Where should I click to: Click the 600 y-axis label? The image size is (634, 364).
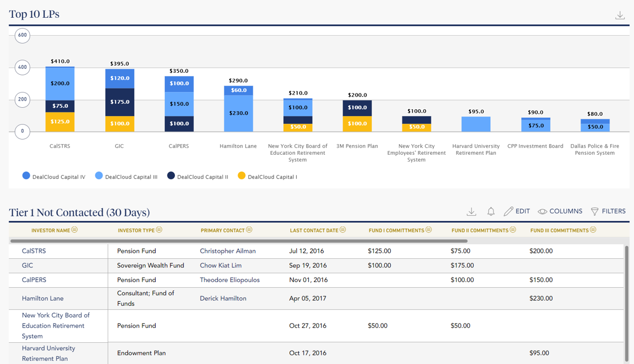[x=22, y=35]
